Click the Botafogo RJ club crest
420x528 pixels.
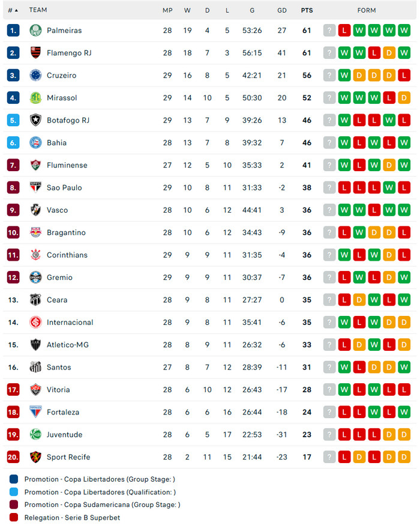coord(35,120)
